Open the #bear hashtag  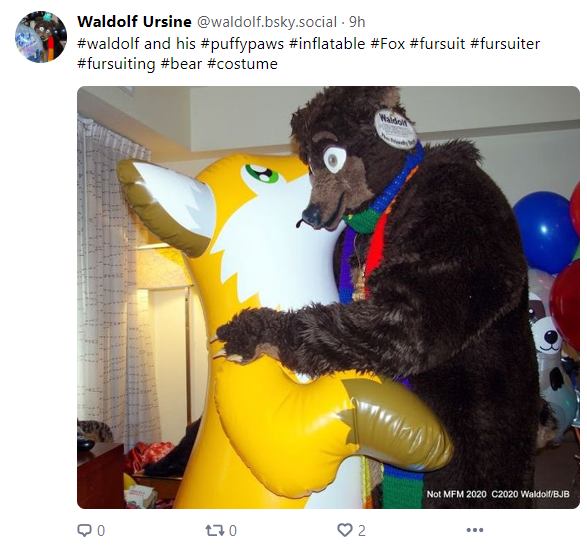181,64
